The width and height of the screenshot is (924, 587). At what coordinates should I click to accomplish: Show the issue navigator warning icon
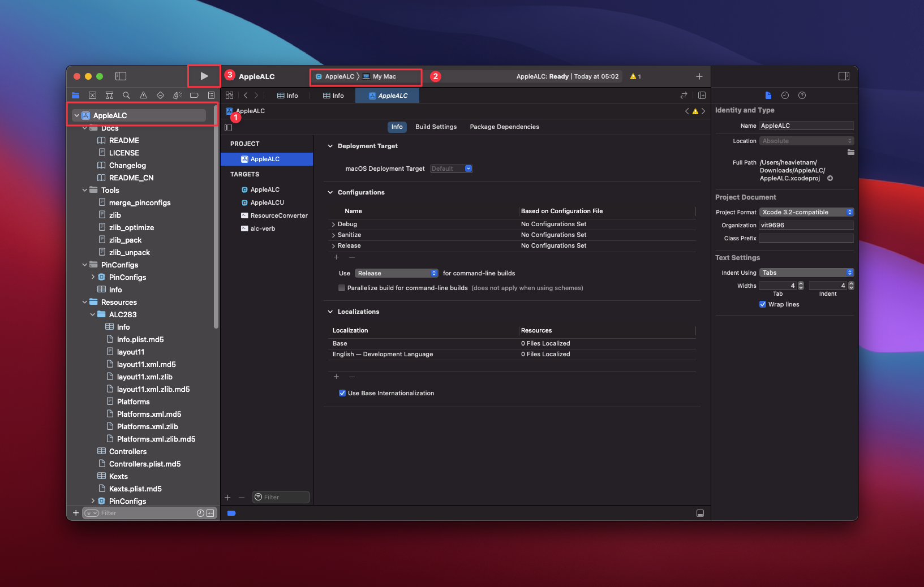[x=143, y=95]
